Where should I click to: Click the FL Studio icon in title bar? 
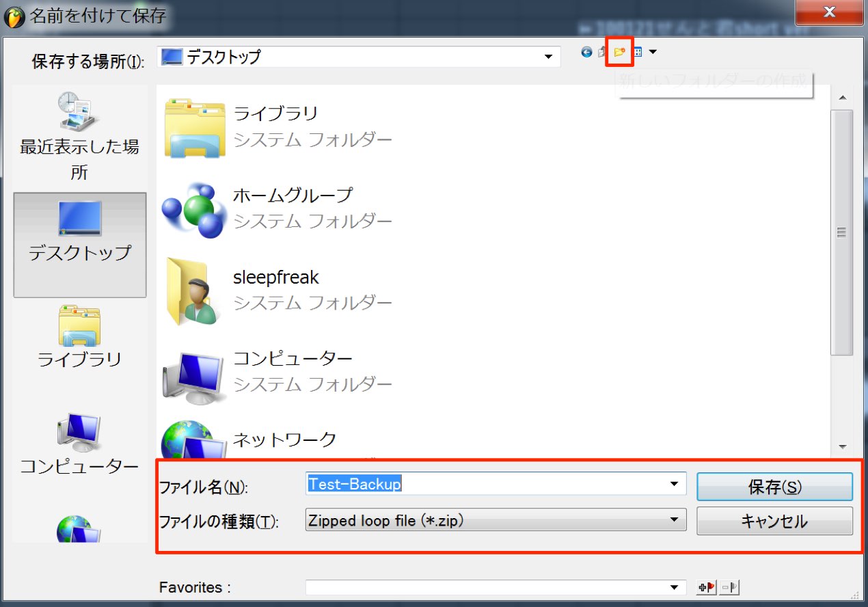point(14,16)
